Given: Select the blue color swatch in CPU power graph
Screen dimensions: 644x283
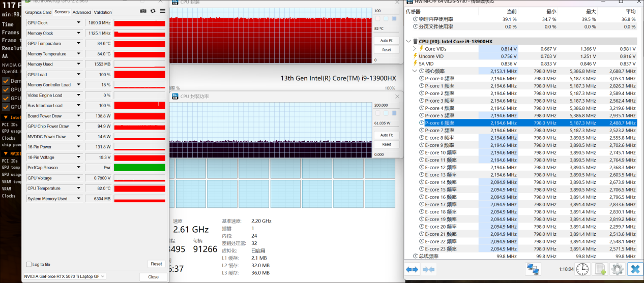Looking at the screenshot, I should [x=394, y=113].
